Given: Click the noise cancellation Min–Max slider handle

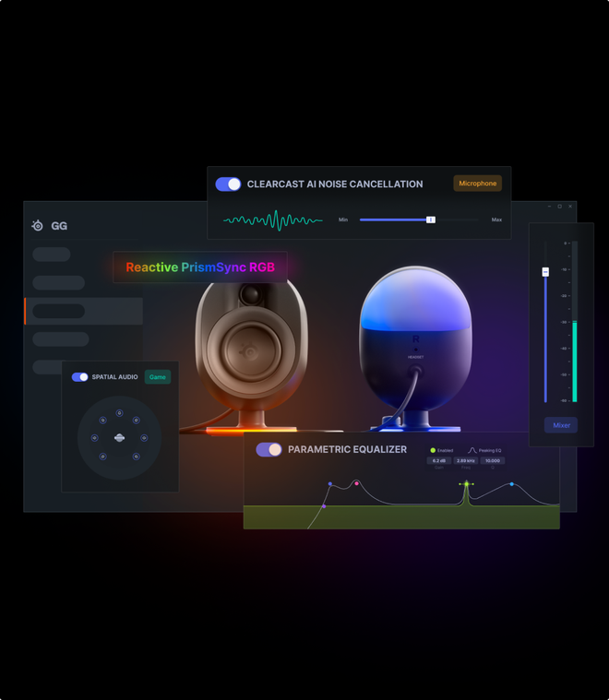Looking at the screenshot, I should [x=431, y=219].
